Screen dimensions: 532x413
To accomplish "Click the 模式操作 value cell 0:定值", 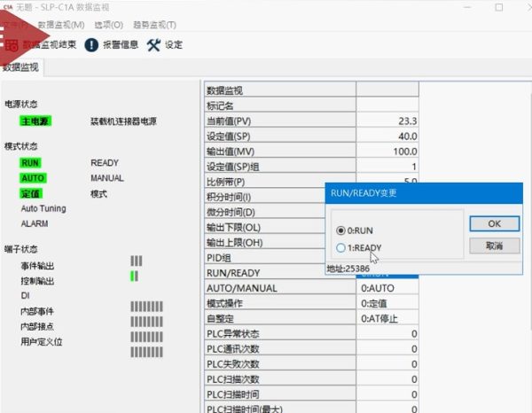I will tap(387, 303).
